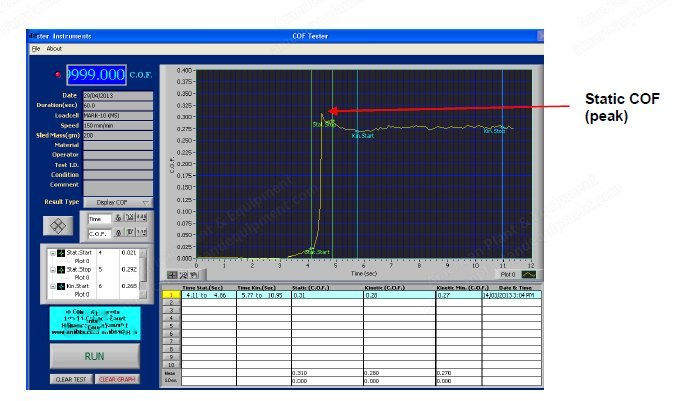Click the Stat.Start value 0.021

pyautogui.click(x=129, y=253)
